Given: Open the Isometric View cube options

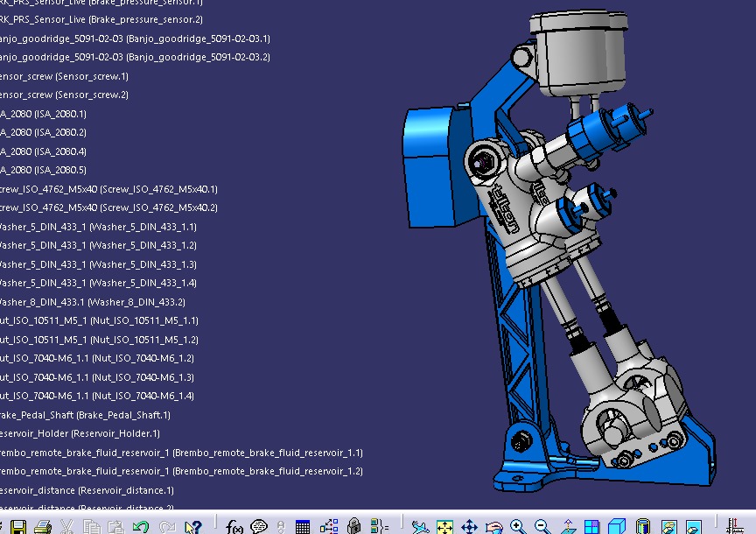Looking at the screenshot, I should point(617,527).
